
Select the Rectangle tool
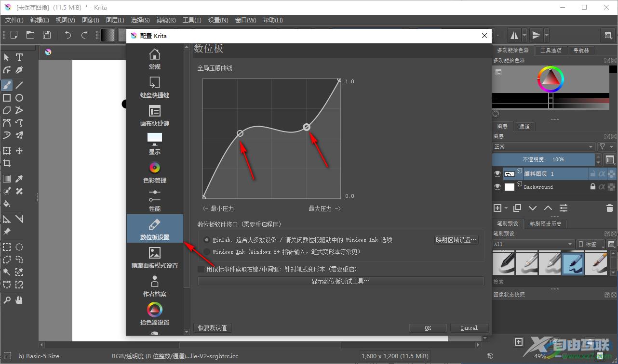7,98
